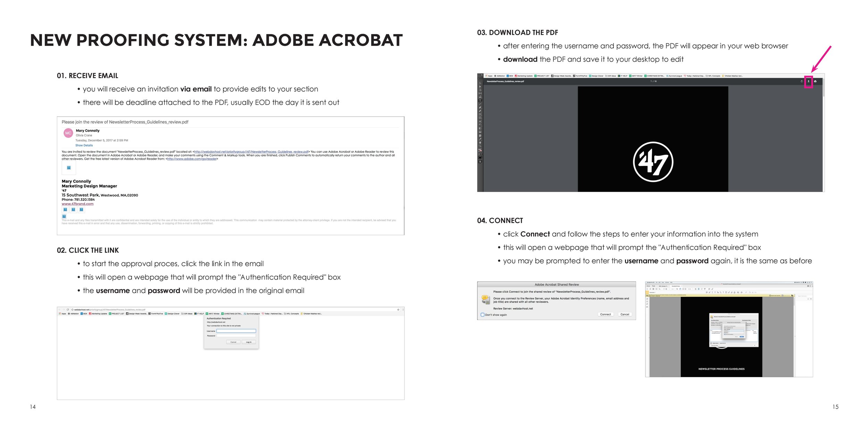Click the NewsletterProcess_Guidelines_review.pdf title in the viewer
This screenshot has width=868, height=434.
click(x=505, y=81)
